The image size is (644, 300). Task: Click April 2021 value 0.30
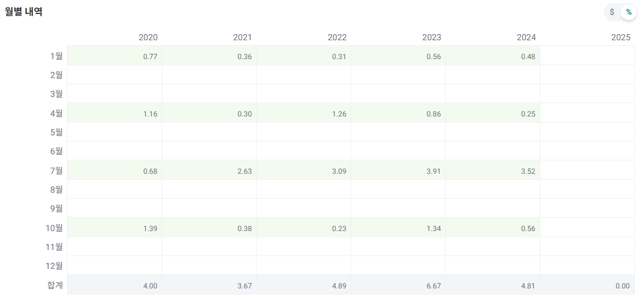tap(245, 114)
